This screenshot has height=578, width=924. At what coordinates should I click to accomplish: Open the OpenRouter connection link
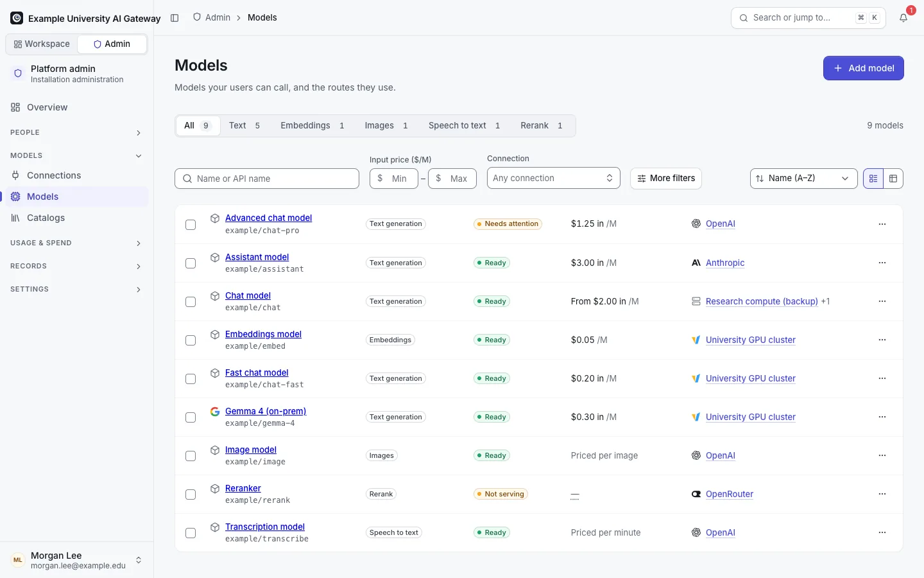[730, 494]
